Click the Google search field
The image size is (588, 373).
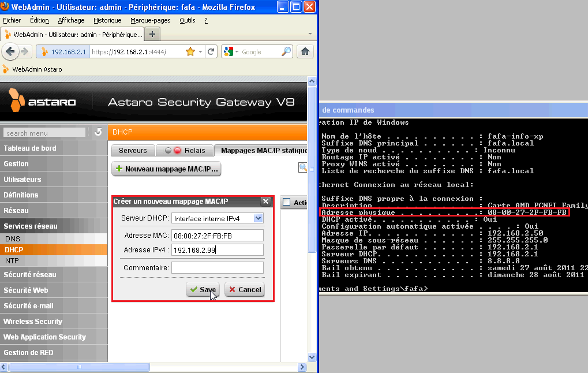[x=261, y=52]
